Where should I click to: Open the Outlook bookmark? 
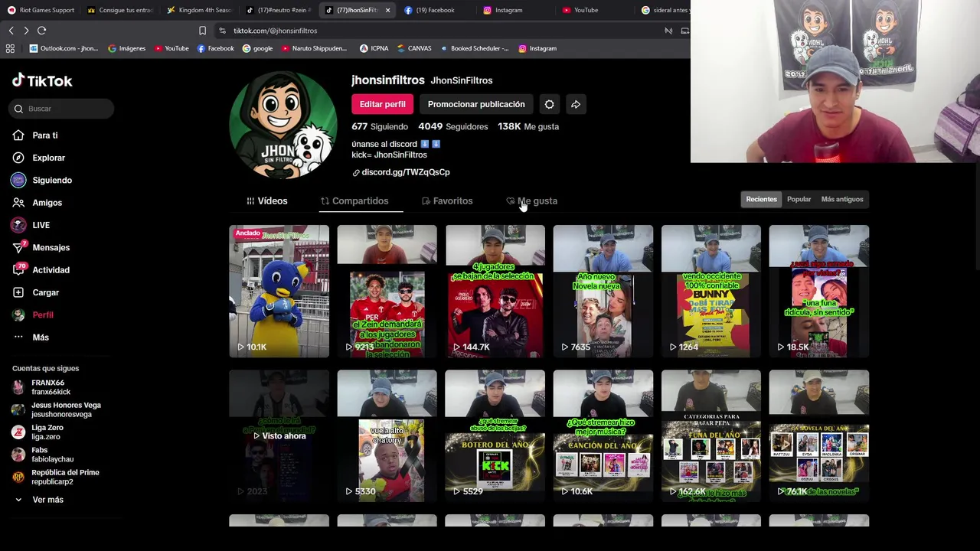tap(64, 48)
